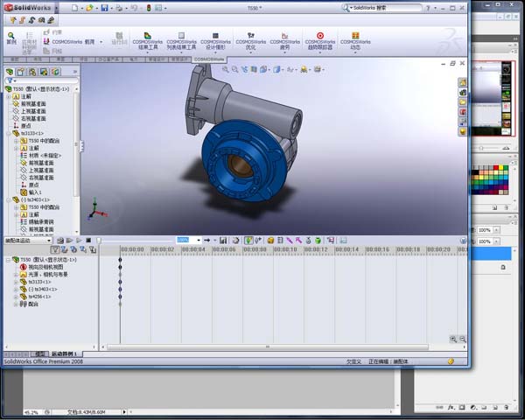Click the Save floppy disk icon
Screen dimensions: 525x420
click(104, 8)
